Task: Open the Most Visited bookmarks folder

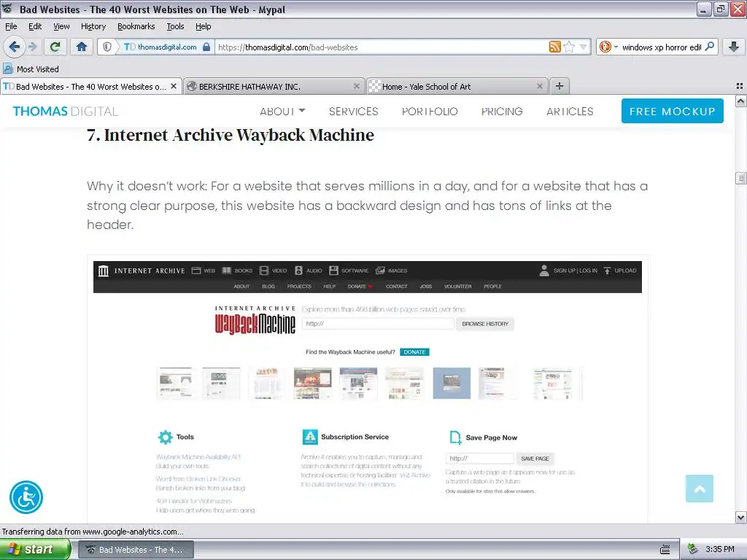Action: [31, 69]
